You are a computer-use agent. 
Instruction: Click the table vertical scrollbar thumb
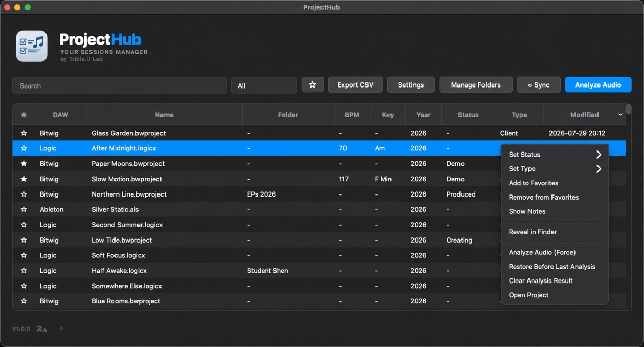tap(628, 109)
